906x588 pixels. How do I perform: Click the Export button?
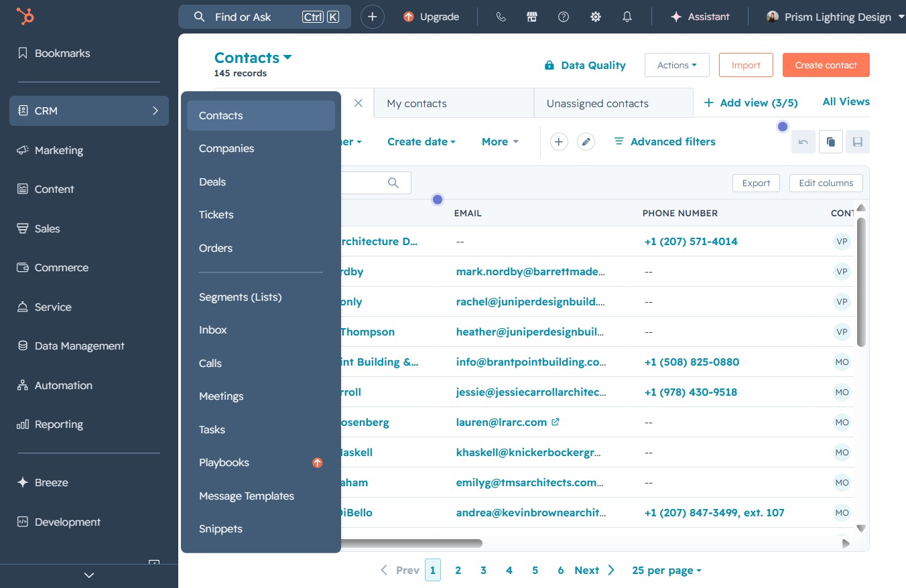757,183
